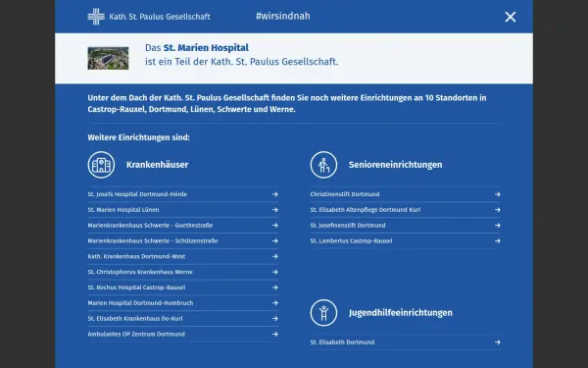Viewport: 588px width, 368px height.
Task: Click arrow beside St. Elisabeth Altenpflege Dortmund Kurl
Action: click(497, 210)
